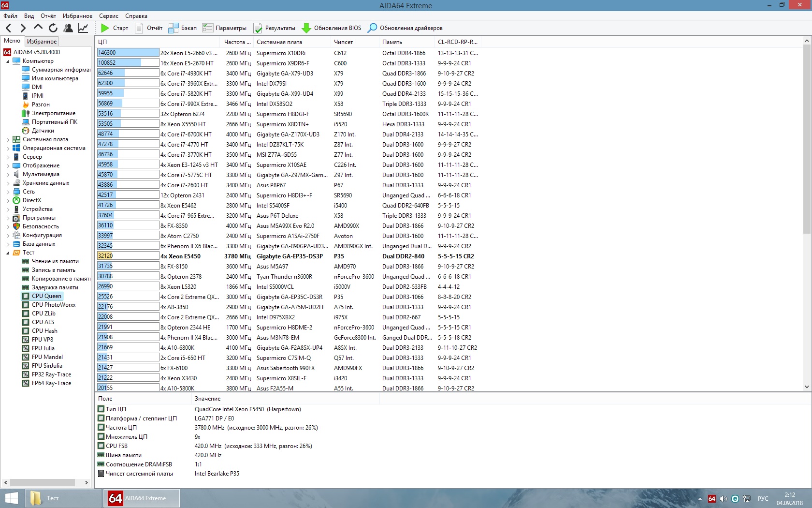The image size is (812, 508).
Task: Expand the Хранение данных node
Action: click(8, 183)
